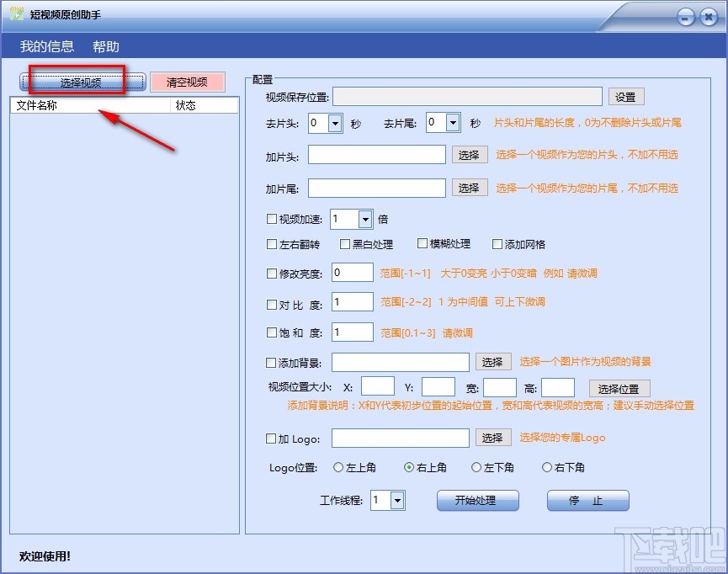Click the 添加背景 image path field
The width and height of the screenshot is (728, 574).
401,362
